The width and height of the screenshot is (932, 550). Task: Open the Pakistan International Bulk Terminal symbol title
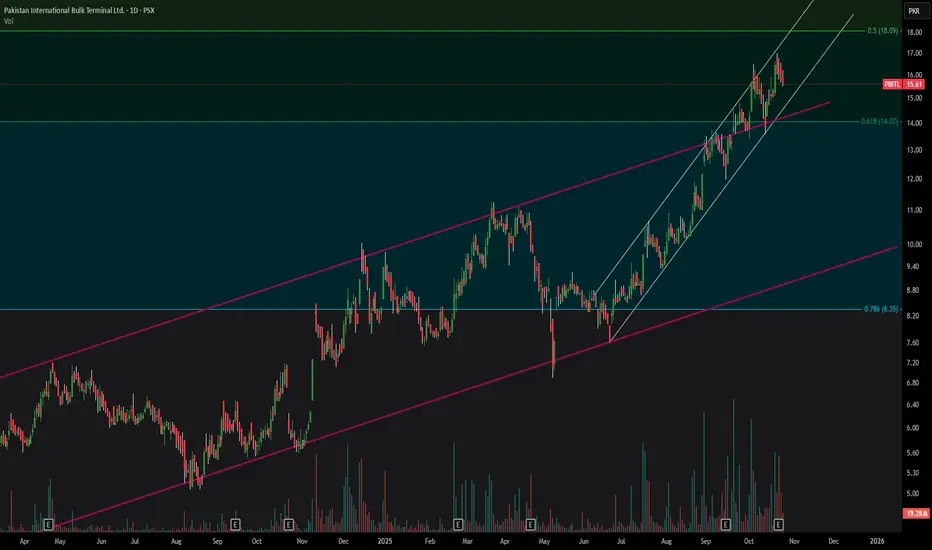[64, 10]
